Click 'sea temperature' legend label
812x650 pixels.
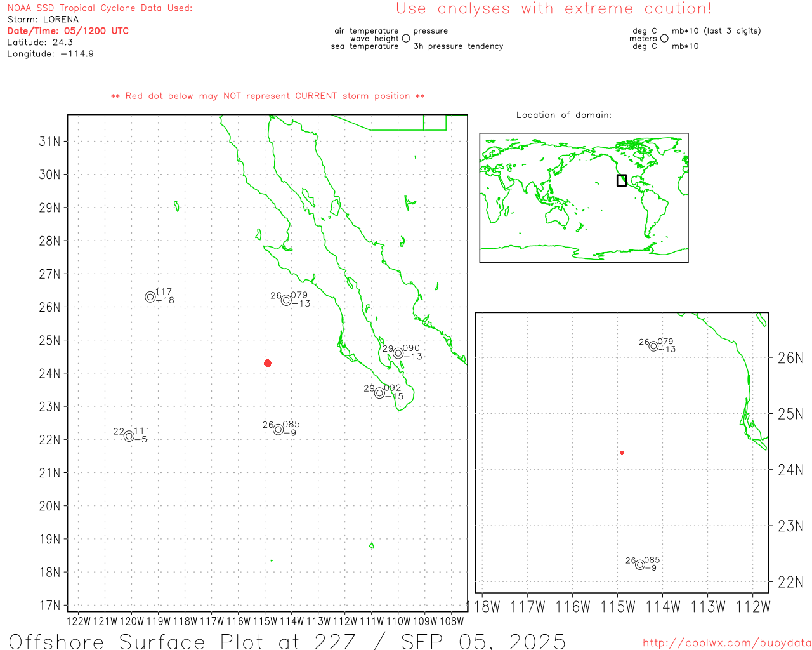click(x=365, y=46)
